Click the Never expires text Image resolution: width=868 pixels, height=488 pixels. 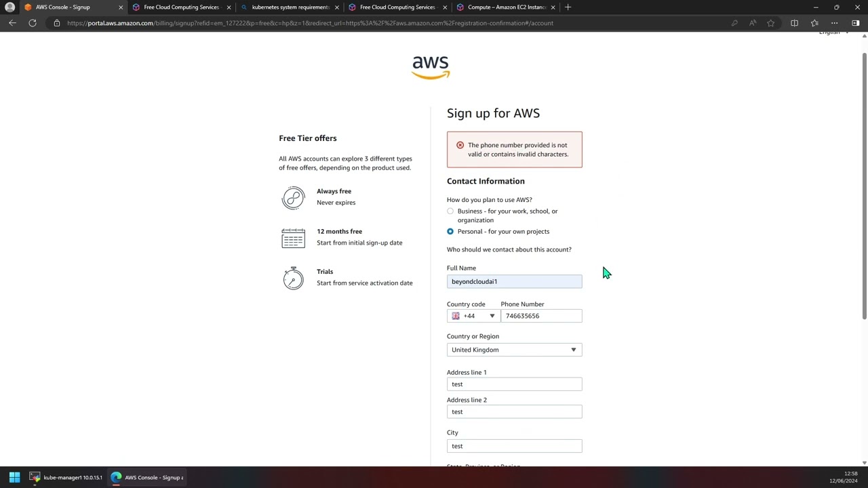click(336, 203)
